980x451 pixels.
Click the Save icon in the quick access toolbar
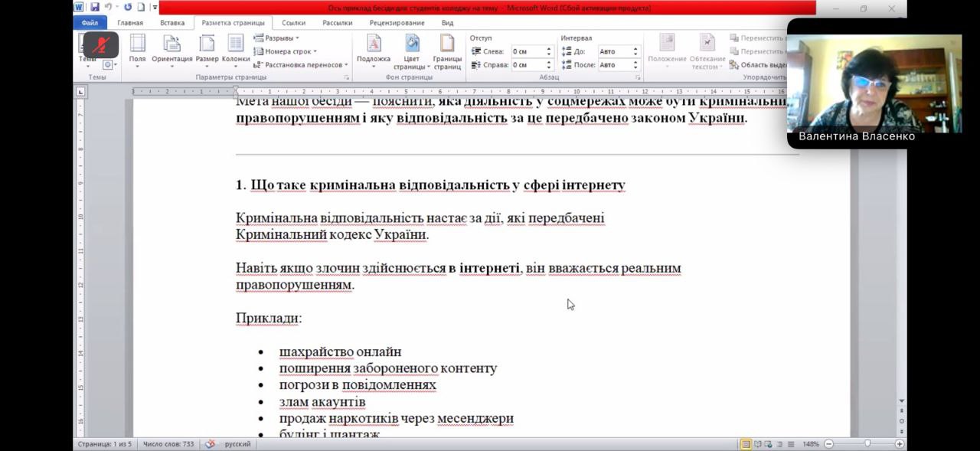point(95,8)
